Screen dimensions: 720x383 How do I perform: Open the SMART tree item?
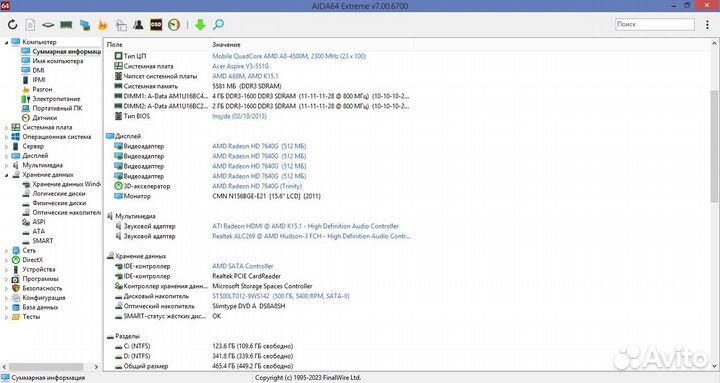point(42,241)
